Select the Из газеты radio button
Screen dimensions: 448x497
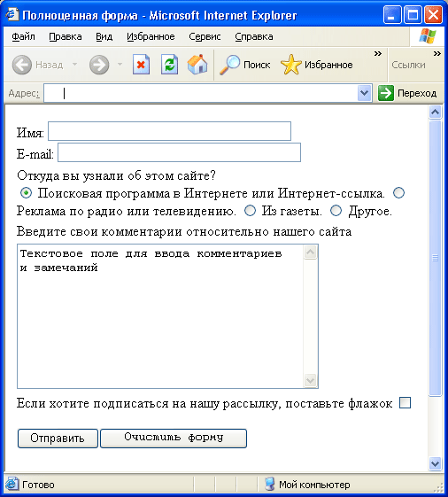250,211
